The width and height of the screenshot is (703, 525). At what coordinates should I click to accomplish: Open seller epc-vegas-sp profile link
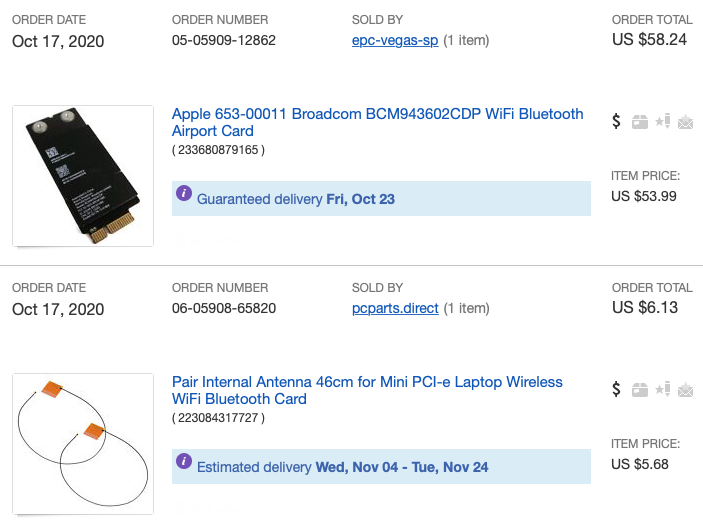click(395, 40)
